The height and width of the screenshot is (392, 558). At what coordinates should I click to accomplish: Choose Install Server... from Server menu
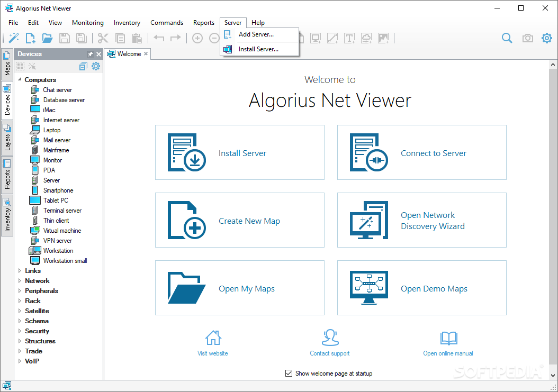[259, 49]
